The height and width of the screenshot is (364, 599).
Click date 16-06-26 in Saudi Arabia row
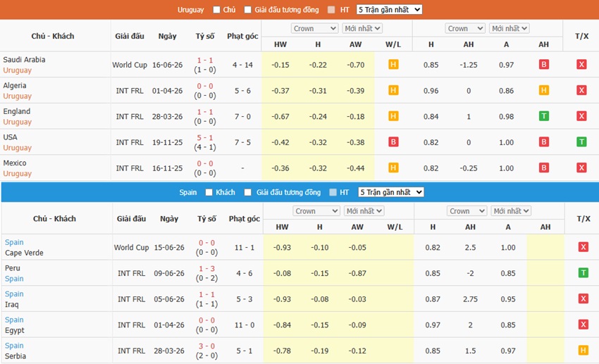tap(167, 65)
